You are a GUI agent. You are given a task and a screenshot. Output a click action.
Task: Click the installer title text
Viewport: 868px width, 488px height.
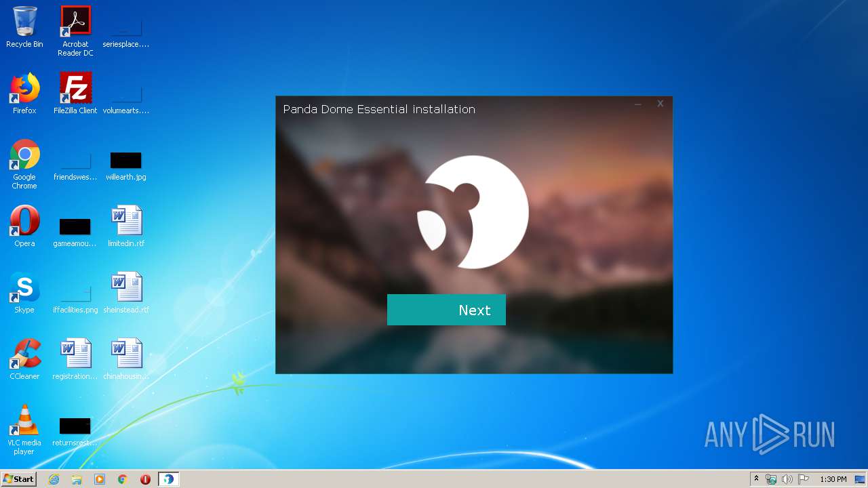379,109
